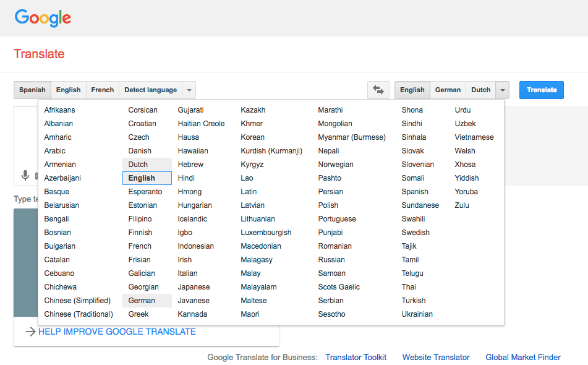The width and height of the screenshot is (588, 365).
Task: Choose Esperanto from the language list
Action: pos(145,191)
